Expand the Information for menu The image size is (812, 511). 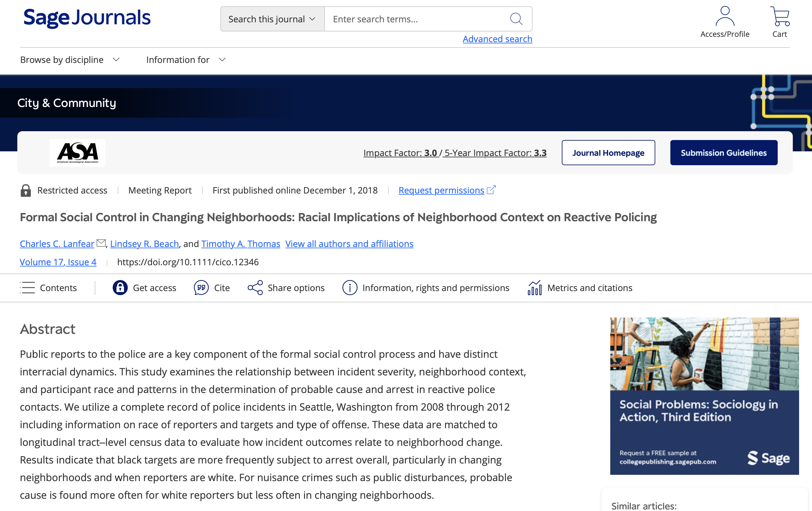point(185,60)
